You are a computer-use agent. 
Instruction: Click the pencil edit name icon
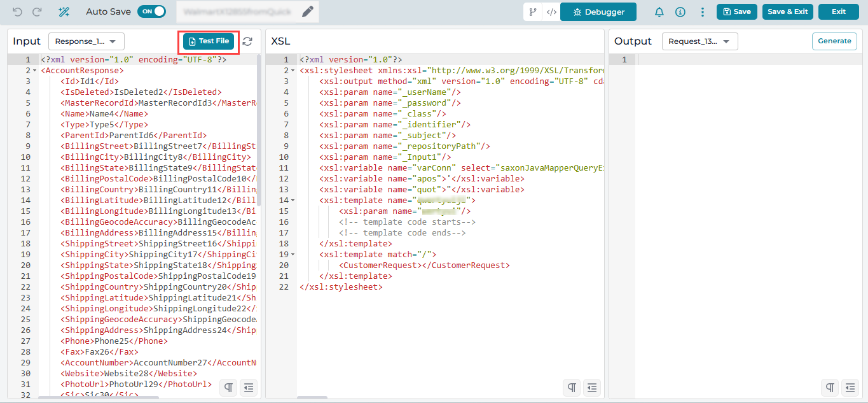308,11
